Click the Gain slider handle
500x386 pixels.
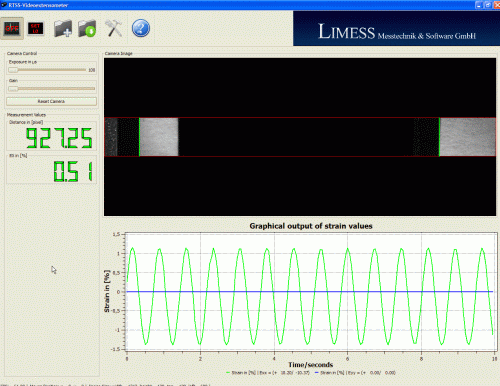13,89
